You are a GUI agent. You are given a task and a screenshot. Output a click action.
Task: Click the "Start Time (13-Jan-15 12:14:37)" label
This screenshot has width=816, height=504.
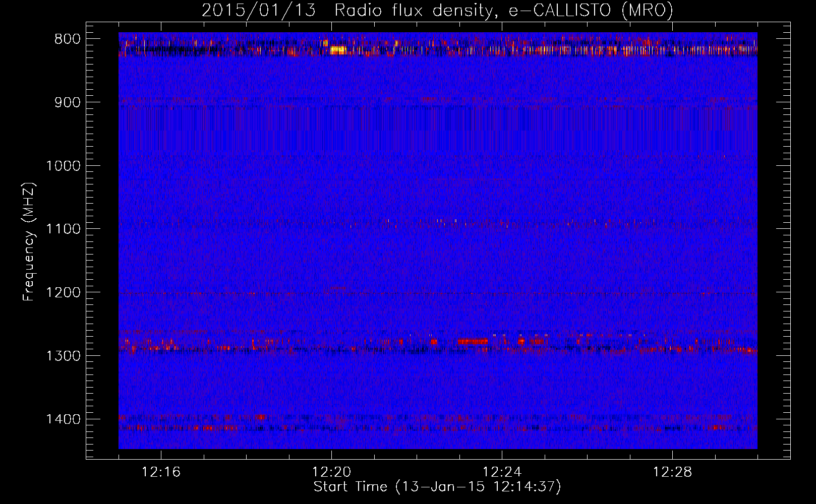(437, 487)
